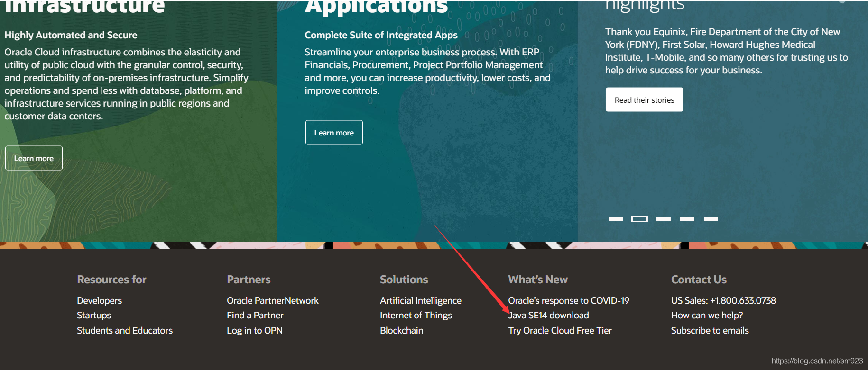Select the fifth carousel indicator dash

[711, 219]
